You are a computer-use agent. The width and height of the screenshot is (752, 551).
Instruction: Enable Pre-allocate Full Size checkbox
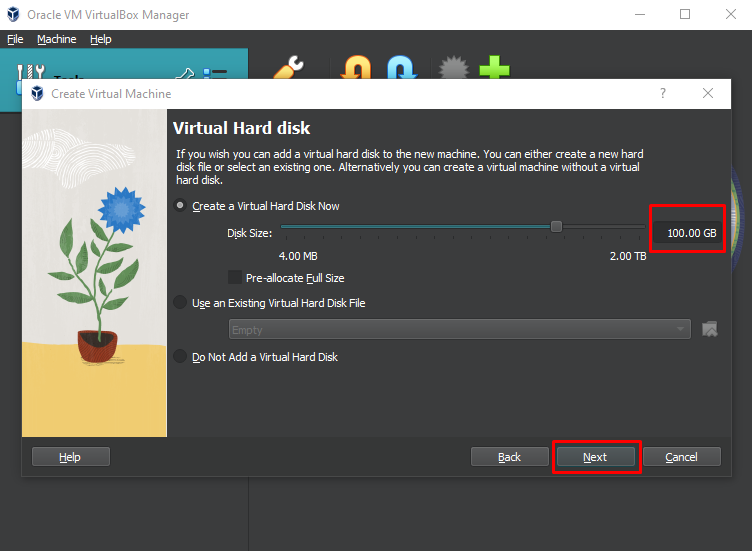point(235,278)
